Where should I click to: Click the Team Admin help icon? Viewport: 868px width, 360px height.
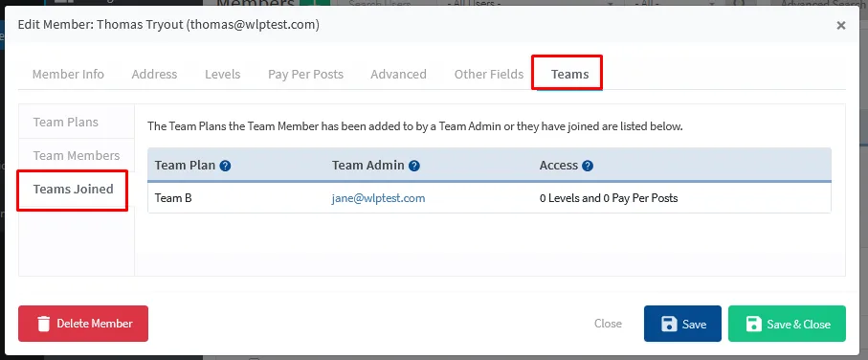tap(414, 166)
